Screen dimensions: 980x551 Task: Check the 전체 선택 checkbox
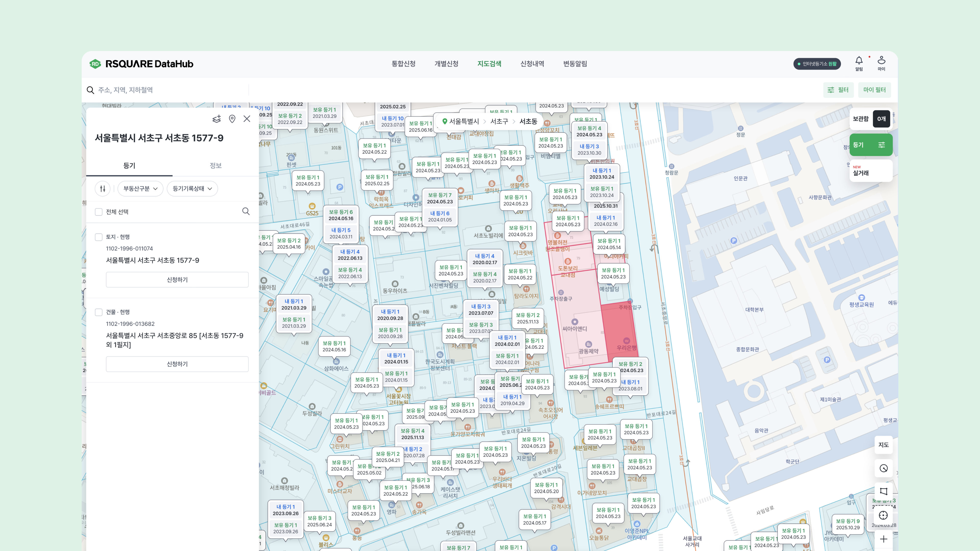99,212
